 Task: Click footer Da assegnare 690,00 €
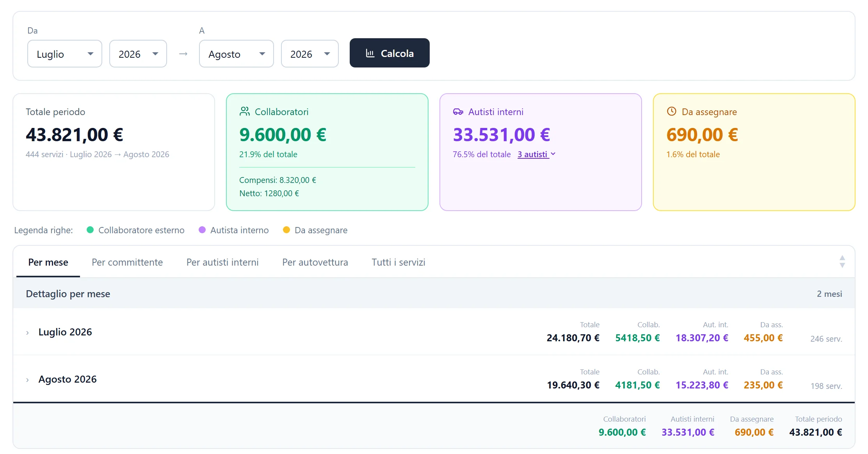coord(754,432)
